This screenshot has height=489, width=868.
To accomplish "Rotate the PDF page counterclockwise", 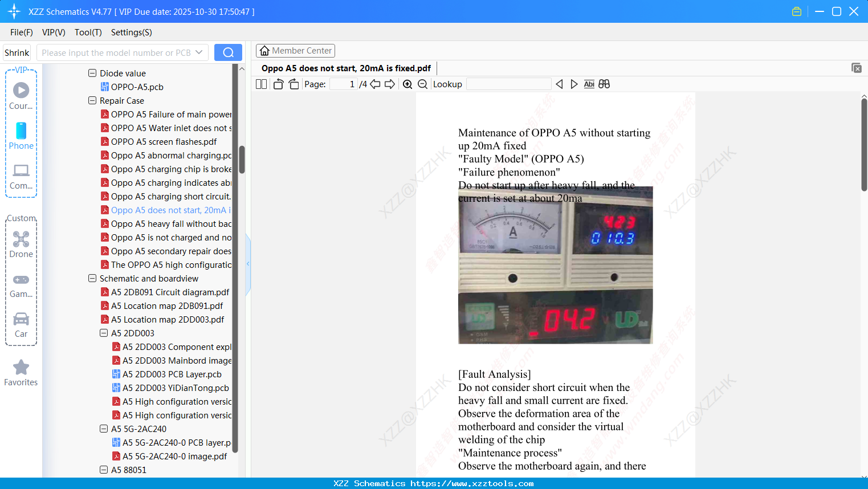I will (x=278, y=84).
